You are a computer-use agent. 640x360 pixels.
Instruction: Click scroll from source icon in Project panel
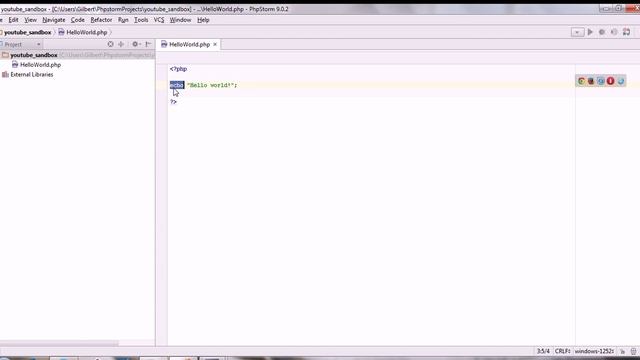coord(110,44)
